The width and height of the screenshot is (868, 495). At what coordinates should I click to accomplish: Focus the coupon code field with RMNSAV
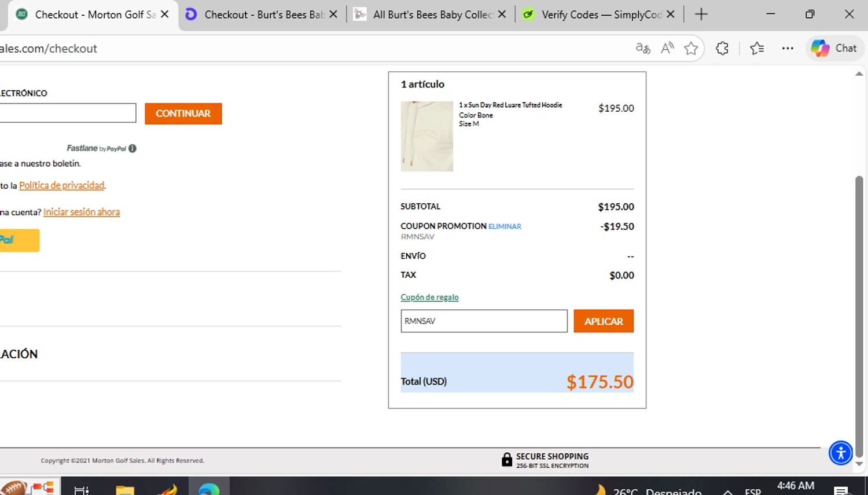click(x=484, y=321)
